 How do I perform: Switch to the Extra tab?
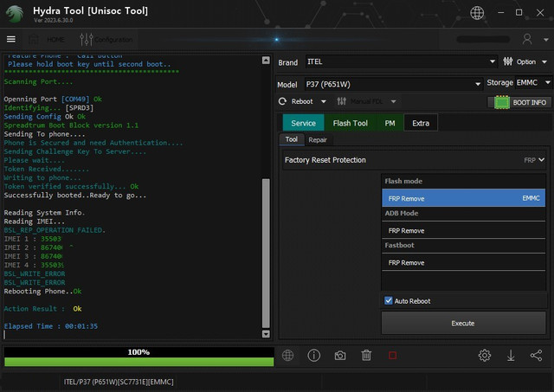click(421, 123)
